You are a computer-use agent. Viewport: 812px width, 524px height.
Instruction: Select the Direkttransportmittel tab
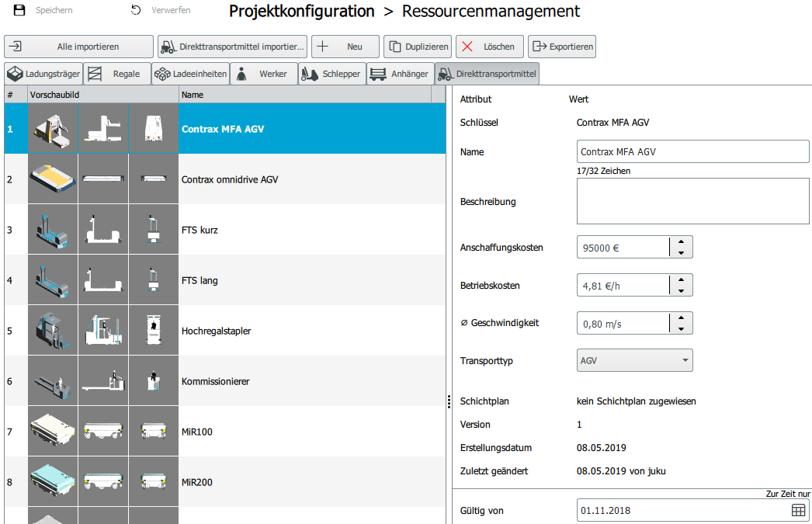(488, 74)
